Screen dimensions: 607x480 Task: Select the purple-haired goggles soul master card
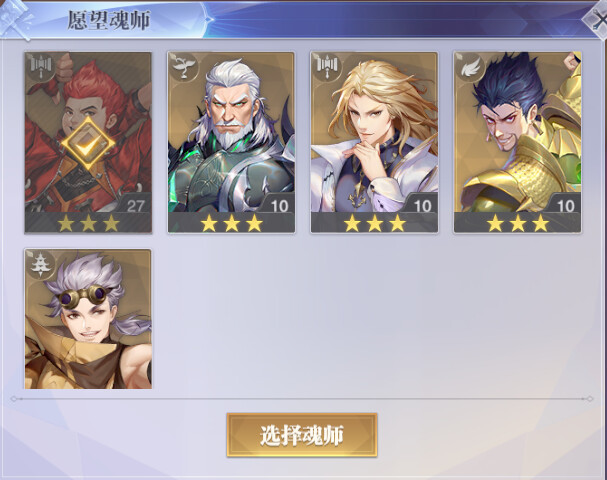click(88, 319)
